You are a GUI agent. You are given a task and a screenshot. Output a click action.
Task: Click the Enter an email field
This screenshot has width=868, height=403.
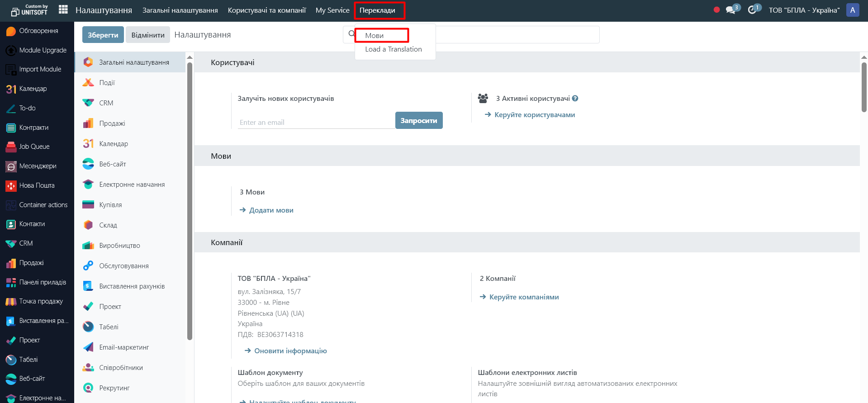click(x=316, y=123)
